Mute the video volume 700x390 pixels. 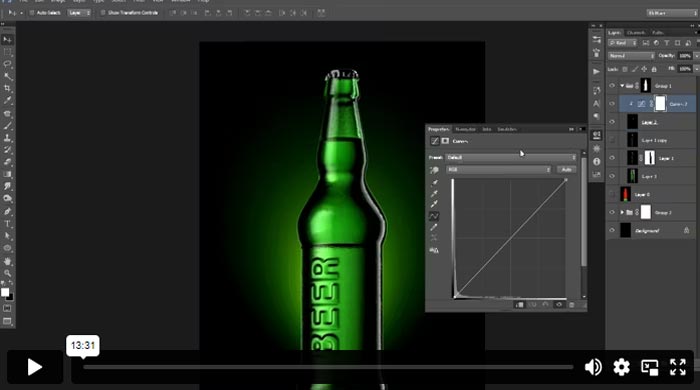pos(593,367)
